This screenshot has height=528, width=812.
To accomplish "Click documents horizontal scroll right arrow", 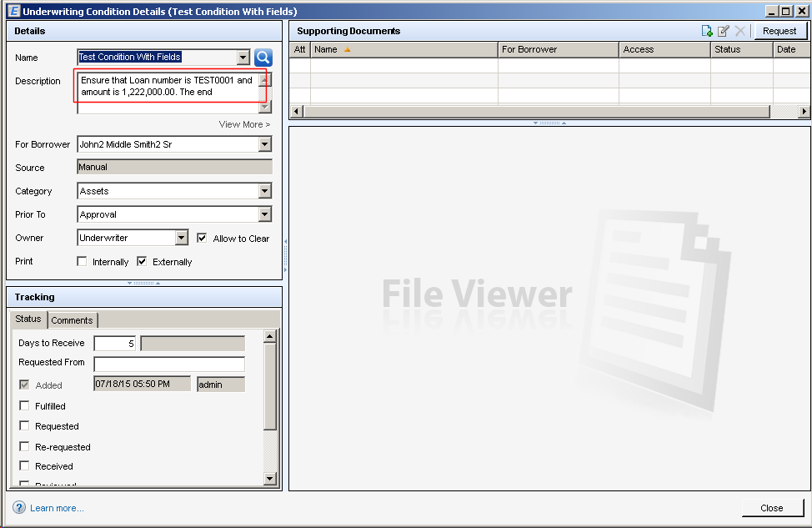I will coord(804,112).
